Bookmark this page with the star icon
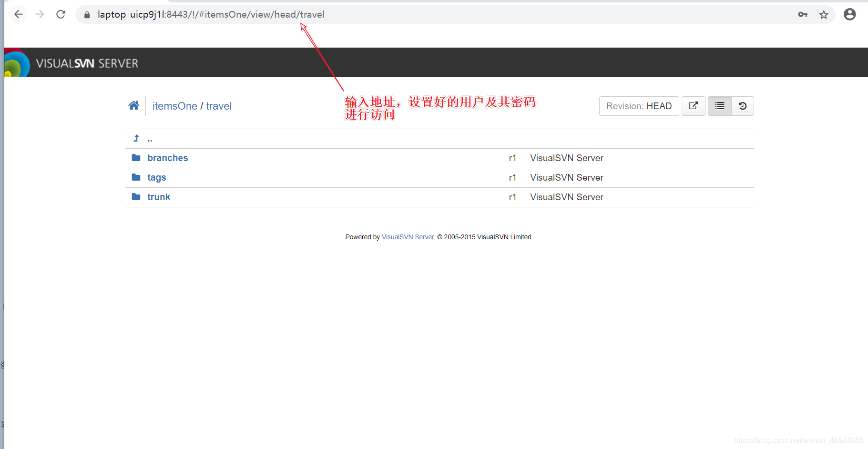Screen dimensions: 868x449 [x=824, y=15]
